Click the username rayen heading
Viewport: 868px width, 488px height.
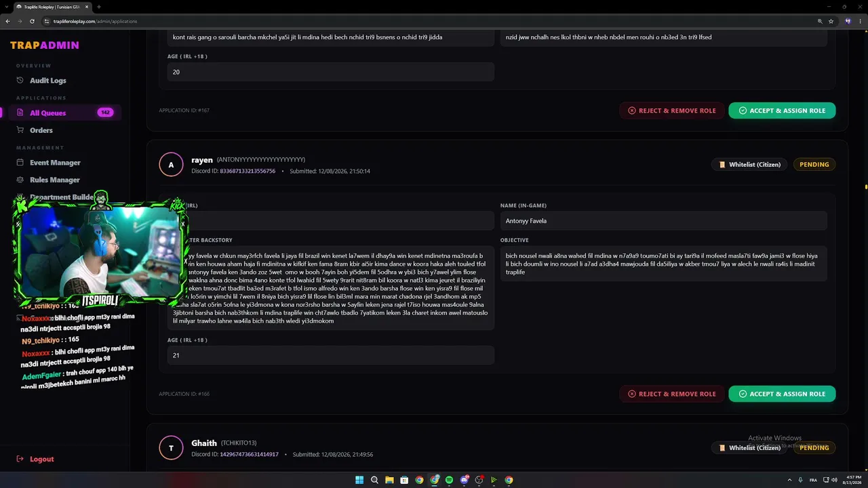[202, 160]
